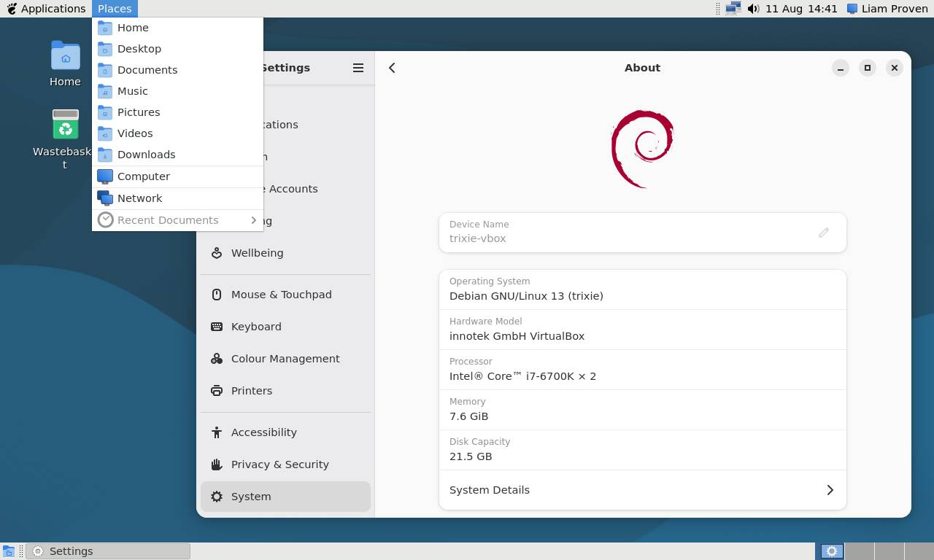This screenshot has width=934, height=560.
Task: Choose Computer in the Places menu
Action: coord(143,176)
